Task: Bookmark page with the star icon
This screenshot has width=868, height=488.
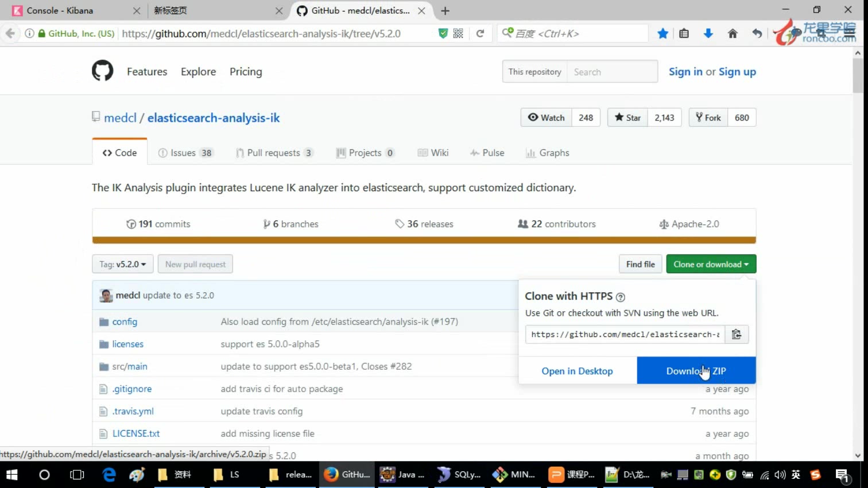Action: tap(662, 33)
